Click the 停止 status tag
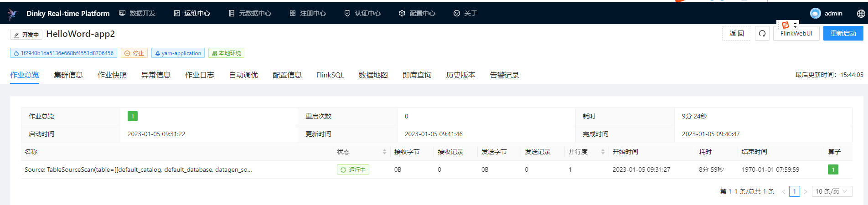 click(x=134, y=53)
